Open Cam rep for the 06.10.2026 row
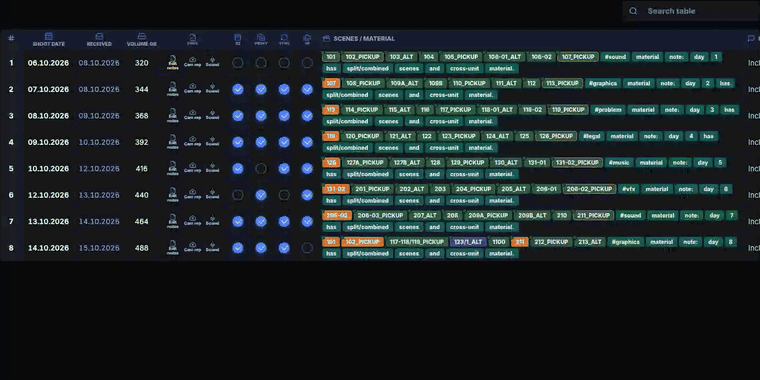Viewport: 760px width, 380px height. pyautogui.click(x=192, y=63)
